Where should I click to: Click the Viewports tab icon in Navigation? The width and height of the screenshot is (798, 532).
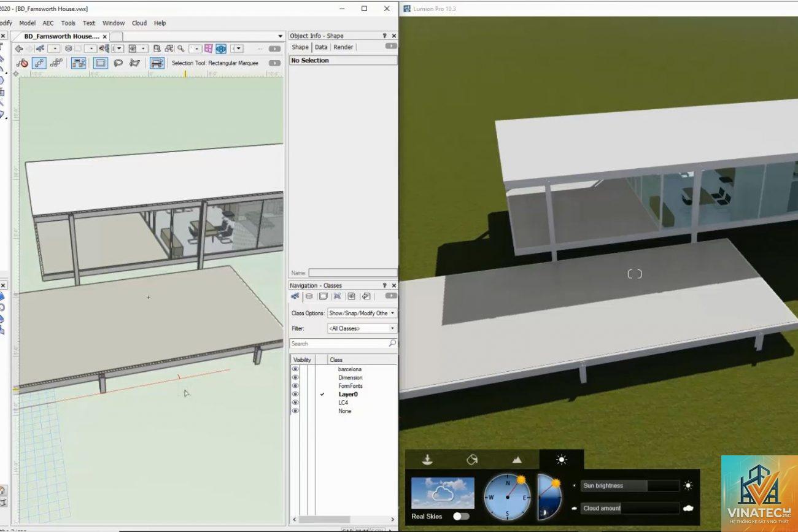coord(337,296)
